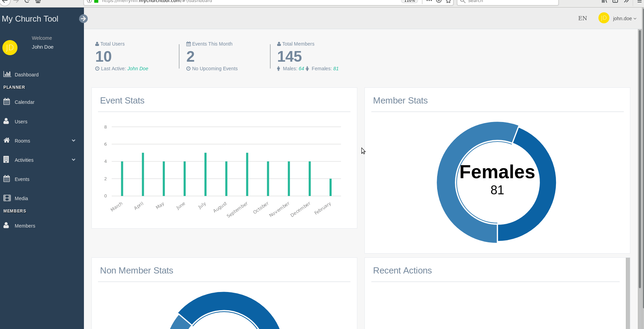This screenshot has height=329, width=644.
Task: Click the Events calendar icon
Action: [x=7, y=179]
